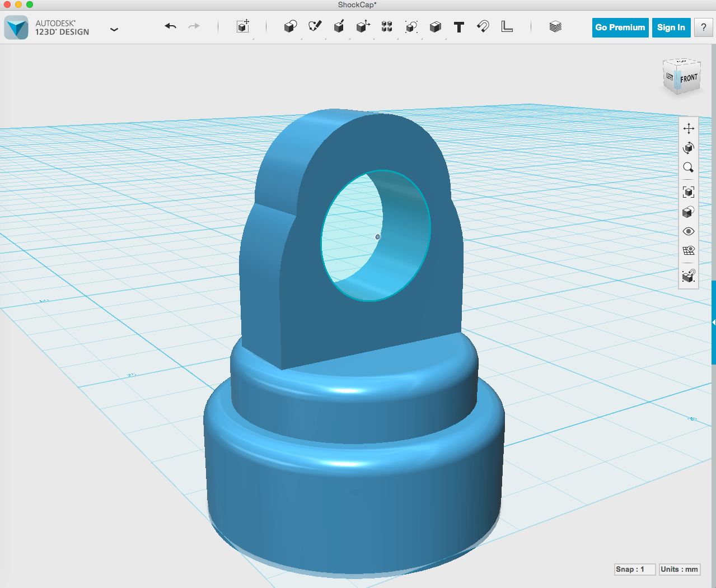Open the Materials tool

point(555,26)
